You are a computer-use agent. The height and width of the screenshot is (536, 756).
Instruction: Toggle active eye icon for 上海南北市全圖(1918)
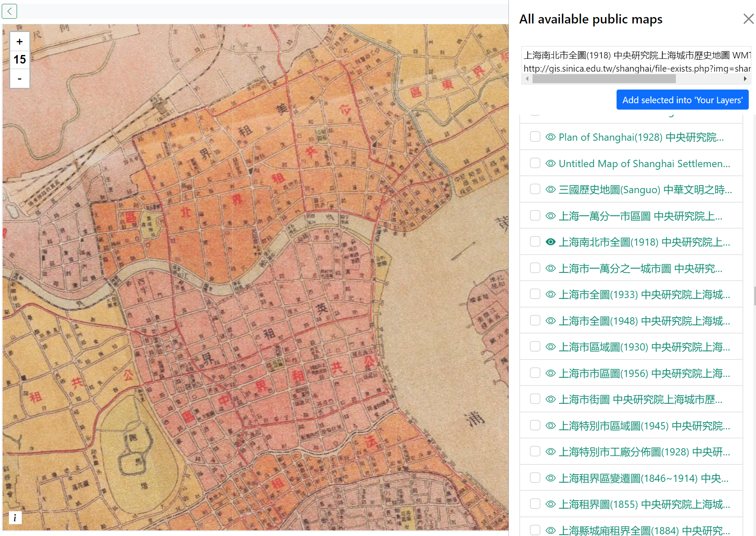550,242
